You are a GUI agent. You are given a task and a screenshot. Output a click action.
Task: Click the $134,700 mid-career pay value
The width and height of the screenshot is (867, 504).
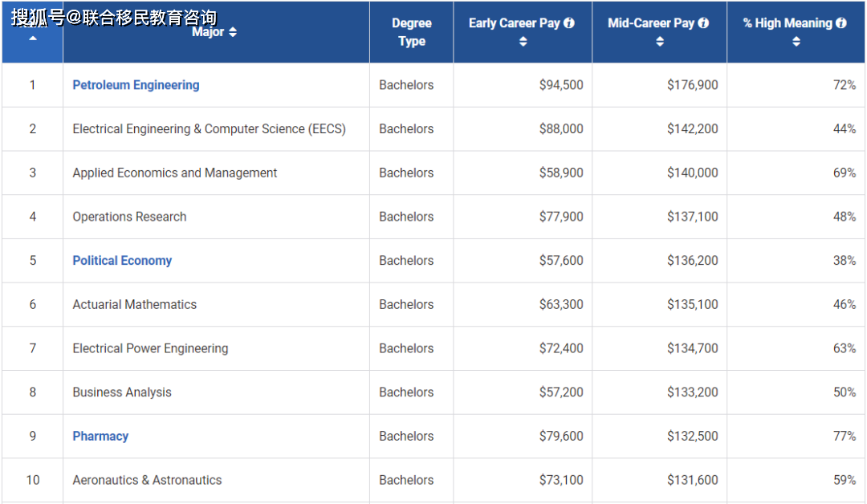pyautogui.click(x=692, y=348)
